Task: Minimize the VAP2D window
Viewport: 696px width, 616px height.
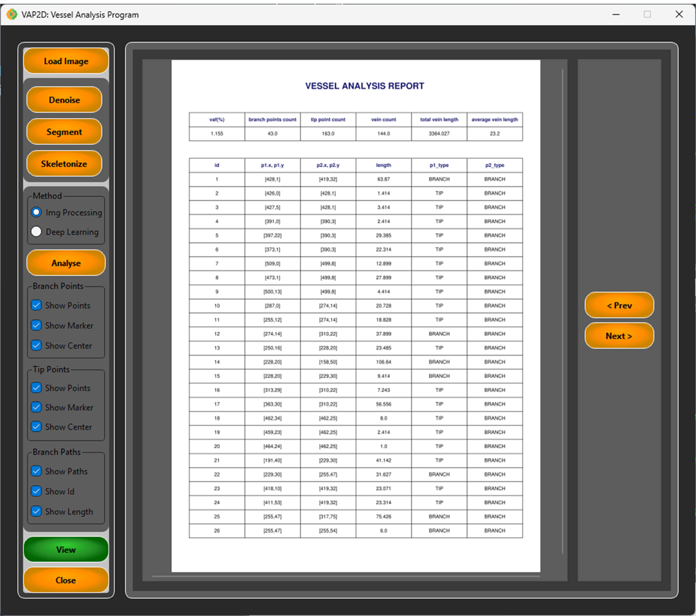Action: click(x=616, y=15)
